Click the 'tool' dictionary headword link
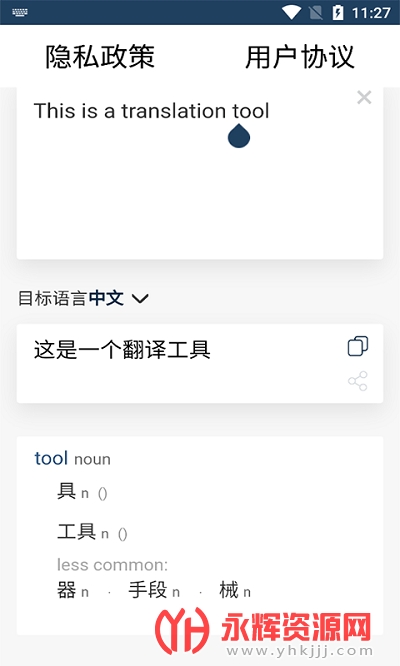Image resolution: width=400 pixels, height=666 pixels. pyautogui.click(x=51, y=458)
